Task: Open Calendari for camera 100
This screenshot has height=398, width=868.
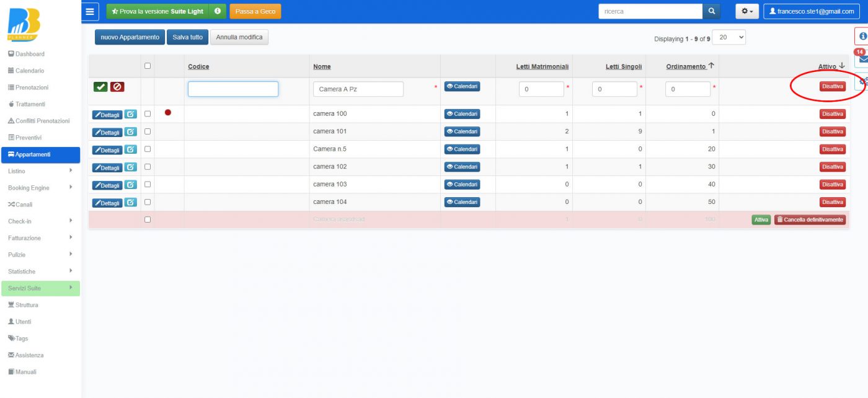Action: pos(462,114)
